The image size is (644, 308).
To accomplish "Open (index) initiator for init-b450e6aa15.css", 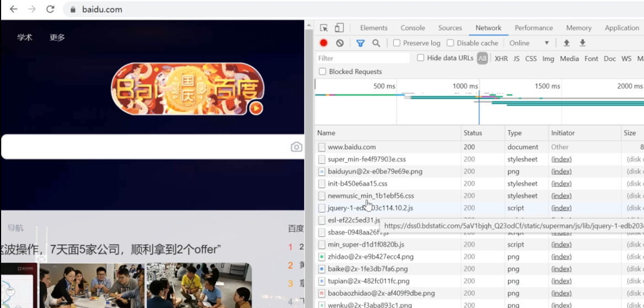I will pyautogui.click(x=561, y=183).
